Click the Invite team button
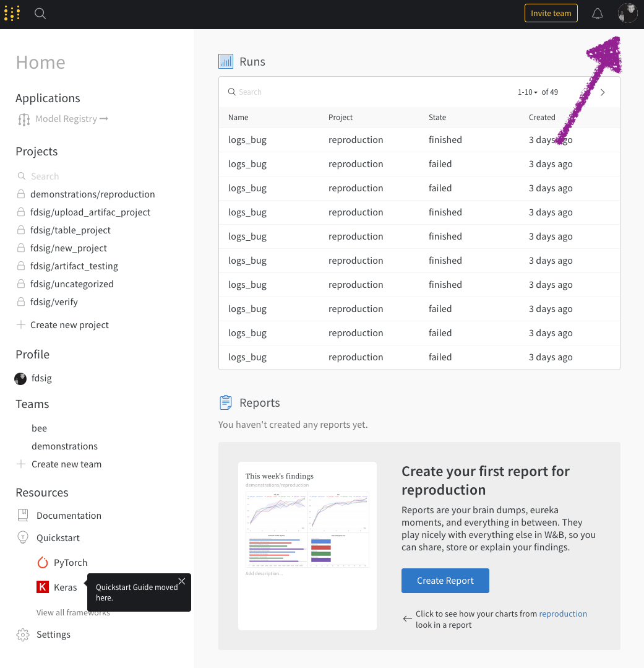Screen dimensions: 644x668 (551, 13)
